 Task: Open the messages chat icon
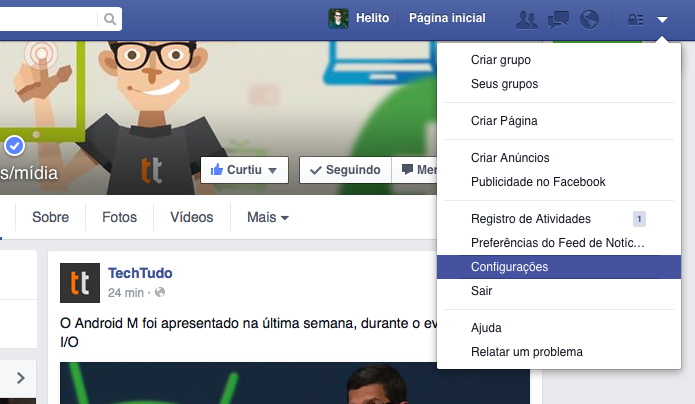pos(558,19)
